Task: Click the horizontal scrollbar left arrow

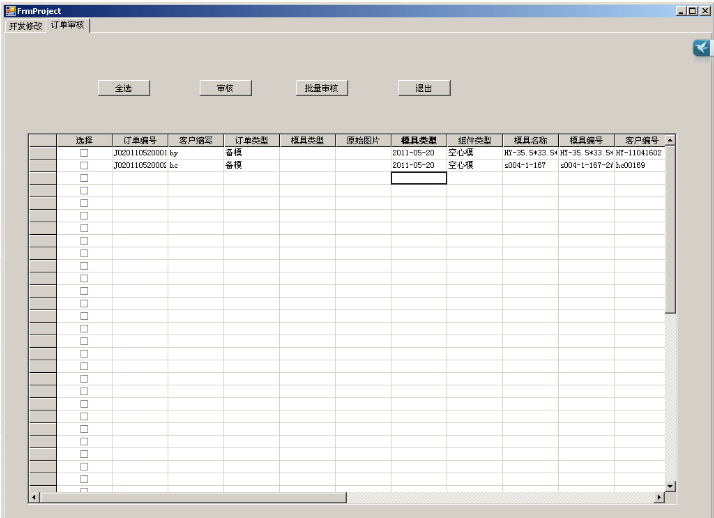Action: (34, 497)
